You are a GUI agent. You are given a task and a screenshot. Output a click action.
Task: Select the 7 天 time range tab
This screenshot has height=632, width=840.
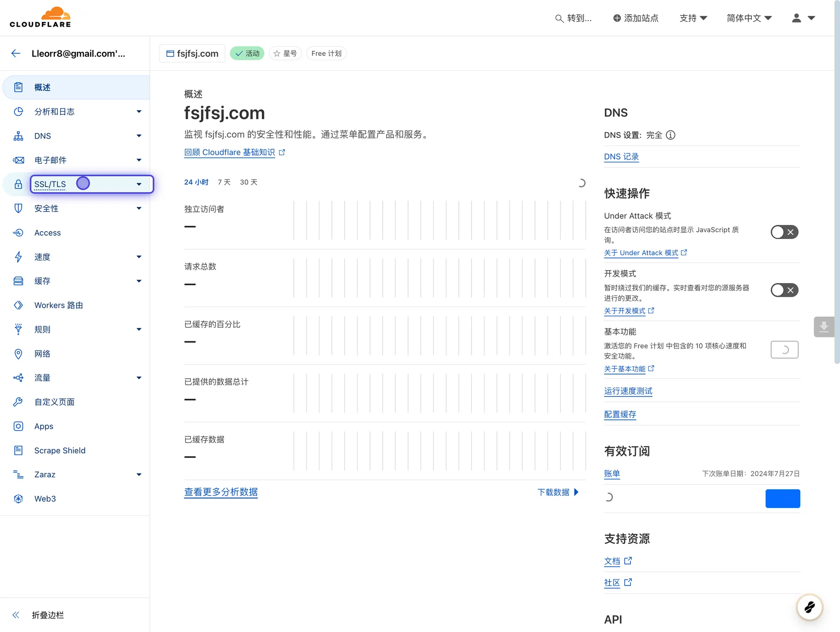click(x=224, y=182)
